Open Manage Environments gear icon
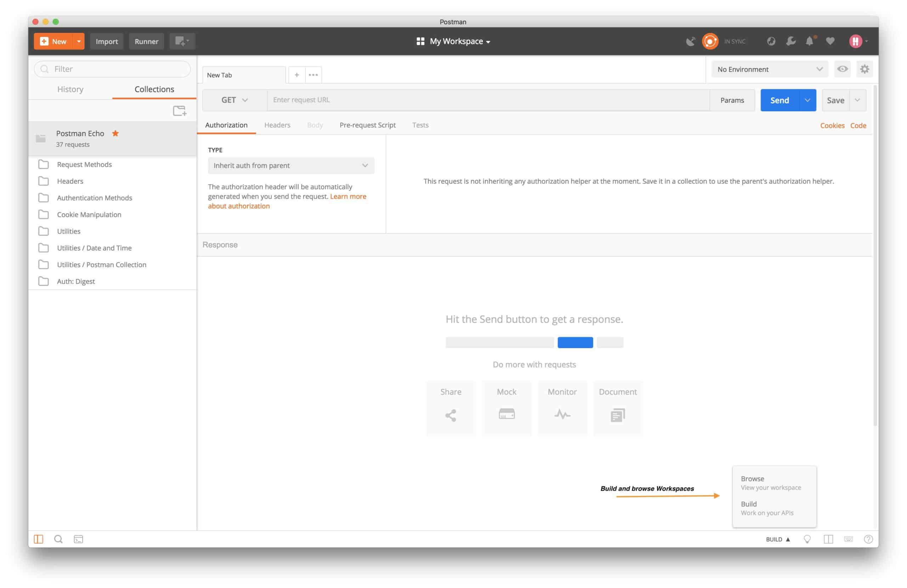 [864, 69]
